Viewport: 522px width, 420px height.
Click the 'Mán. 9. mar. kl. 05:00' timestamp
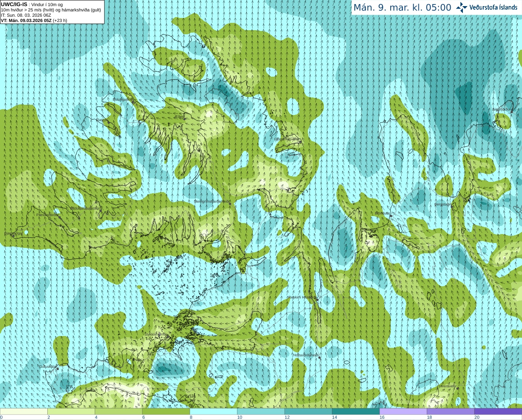point(402,8)
